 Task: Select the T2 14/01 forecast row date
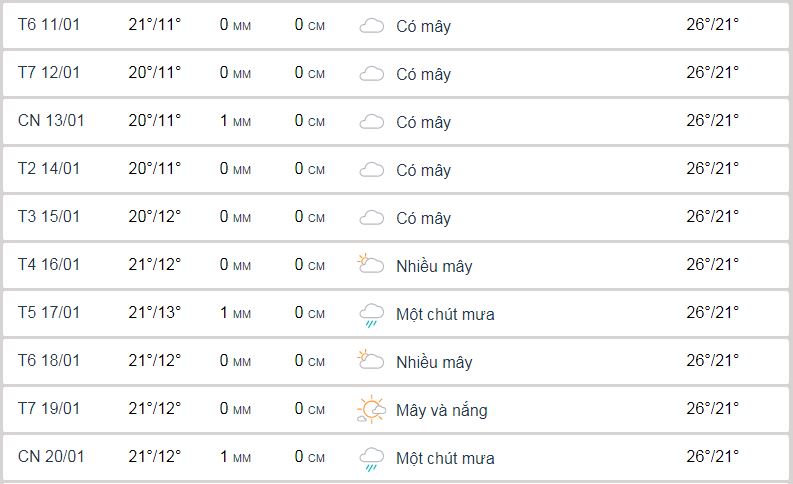click(x=49, y=168)
